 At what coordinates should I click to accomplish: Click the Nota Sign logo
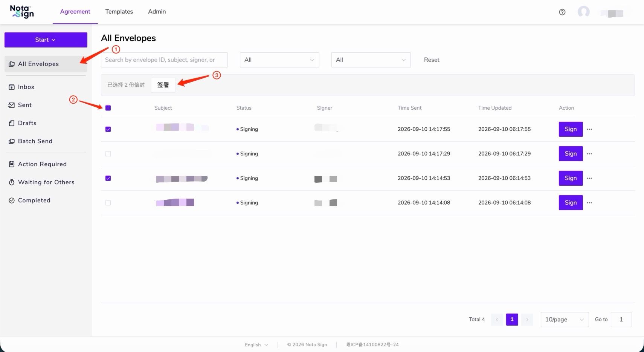point(22,12)
